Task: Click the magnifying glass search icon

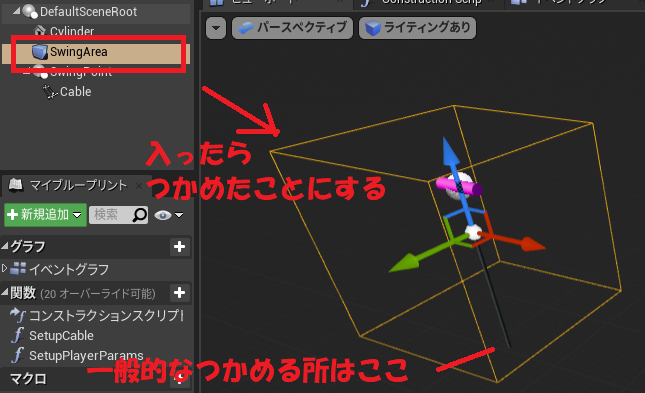Action: 139,215
